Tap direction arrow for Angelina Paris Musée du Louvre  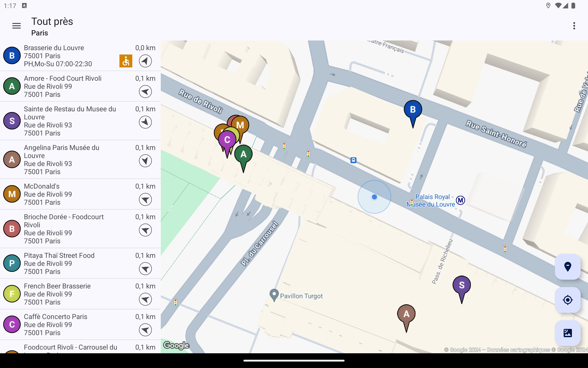(145, 161)
